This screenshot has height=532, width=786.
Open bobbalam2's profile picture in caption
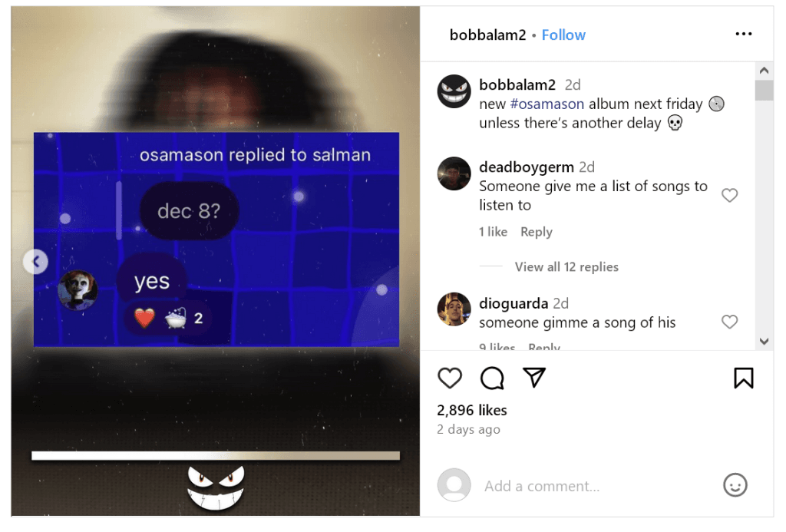454,91
